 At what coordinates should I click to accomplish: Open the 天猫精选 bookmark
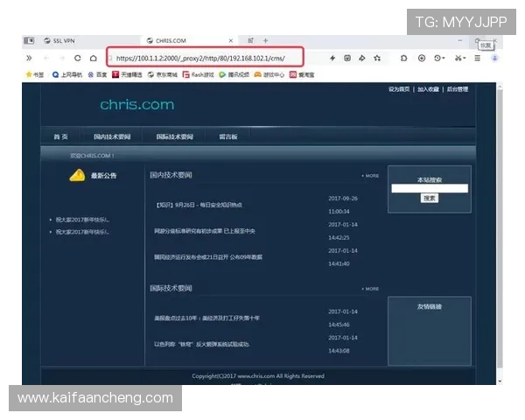point(127,74)
